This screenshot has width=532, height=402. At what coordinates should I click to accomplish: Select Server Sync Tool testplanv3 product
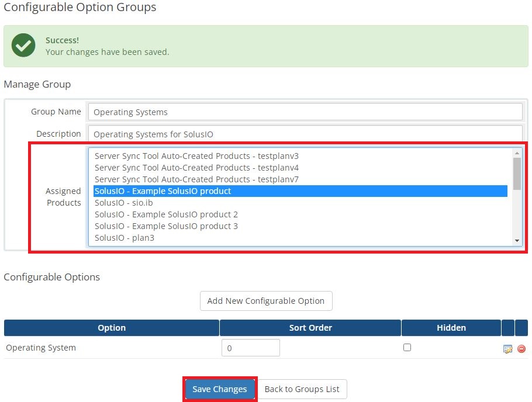click(x=196, y=156)
